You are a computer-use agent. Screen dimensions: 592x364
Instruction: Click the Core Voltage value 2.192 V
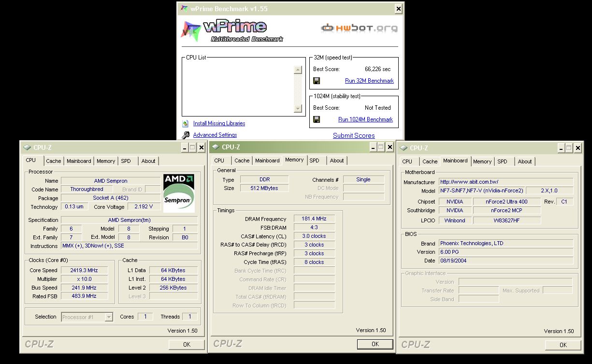click(144, 207)
